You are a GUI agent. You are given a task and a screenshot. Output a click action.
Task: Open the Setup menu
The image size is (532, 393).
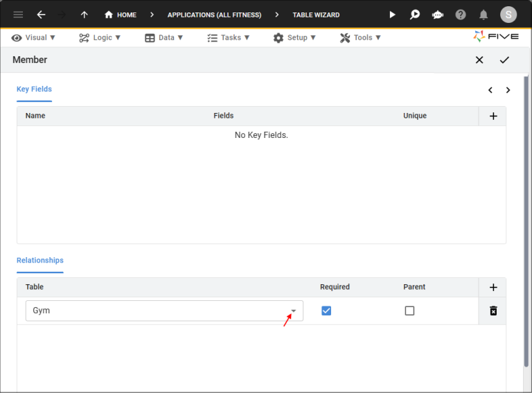(x=294, y=37)
